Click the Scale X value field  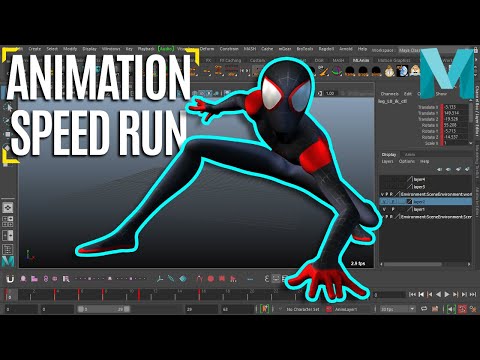tap(456, 143)
